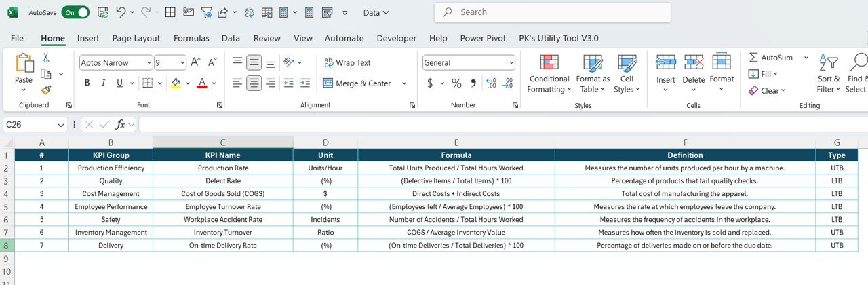Viewport: 868px width, 285px height.
Task: Switch to the Formulas tab
Action: (191, 38)
